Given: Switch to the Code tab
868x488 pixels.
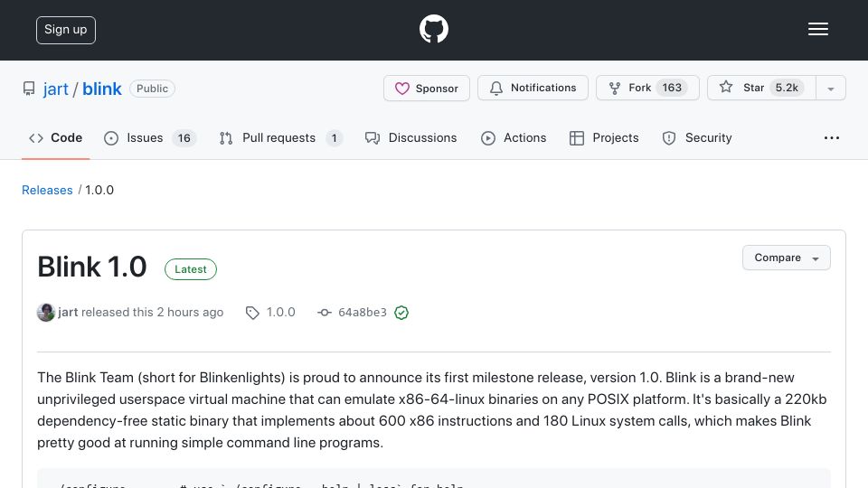Looking at the screenshot, I should (55, 137).
